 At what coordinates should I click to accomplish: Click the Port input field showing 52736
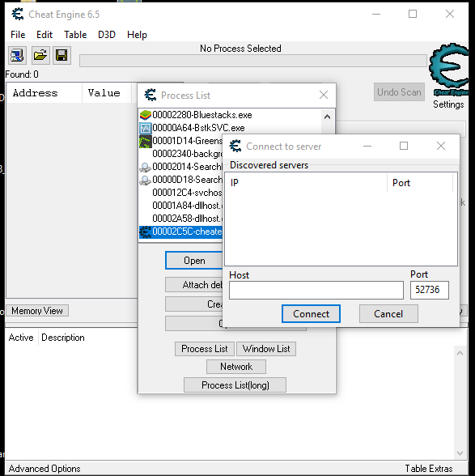pyautogui.click(x=430, y=290)
